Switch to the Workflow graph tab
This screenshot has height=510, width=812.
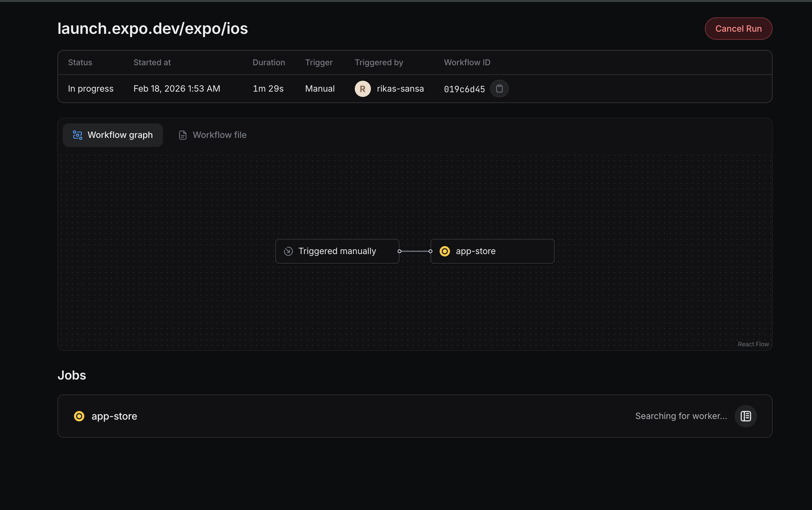click(x=113, y=134)
